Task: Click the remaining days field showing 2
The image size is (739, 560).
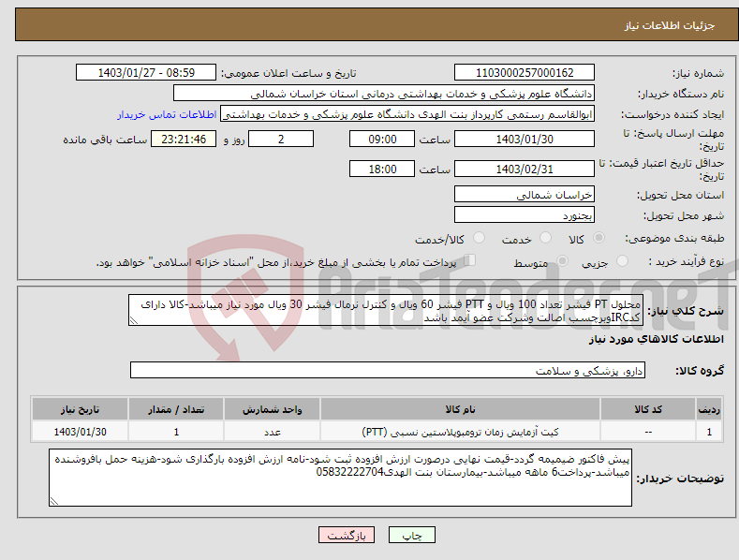Action: click(x=281, y=139)
